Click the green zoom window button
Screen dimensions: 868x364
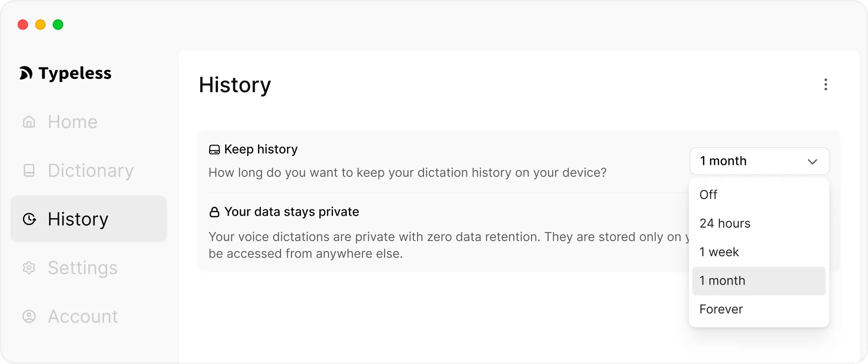tap(58, 25)
